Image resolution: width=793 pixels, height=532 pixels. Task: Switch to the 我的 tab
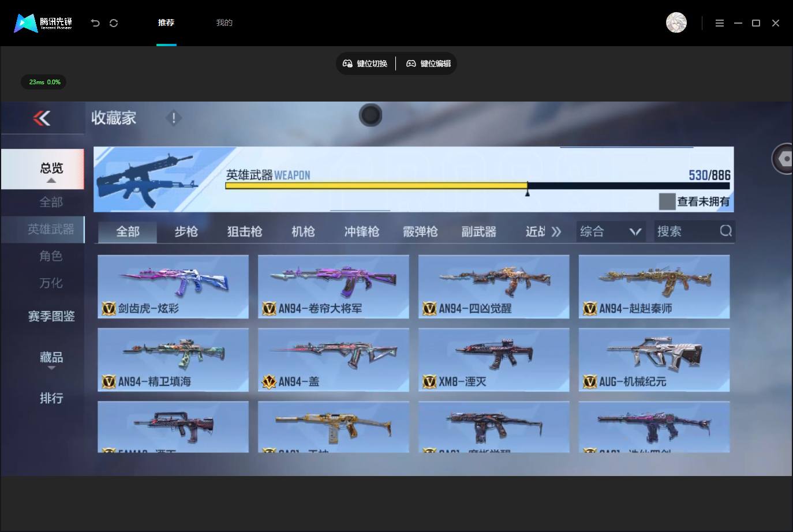[224, 23]
